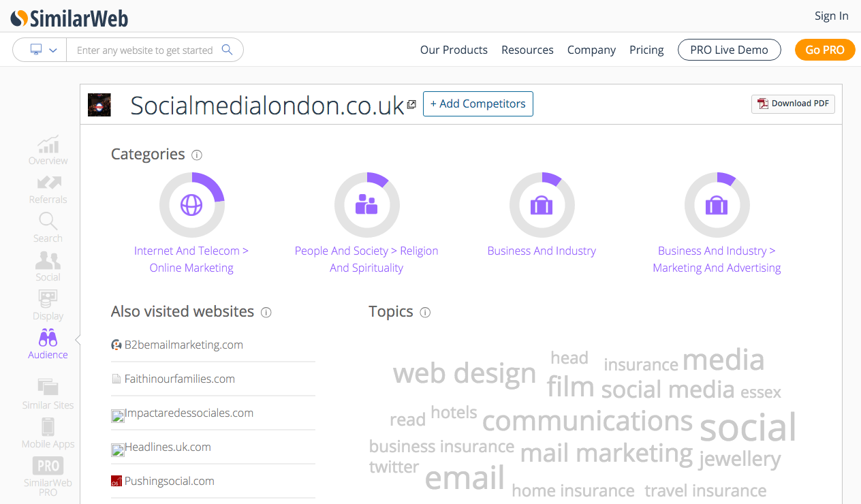The image size is (861, 504).
Task: Click the topic phrase "business insurance"
Action: 441,447
